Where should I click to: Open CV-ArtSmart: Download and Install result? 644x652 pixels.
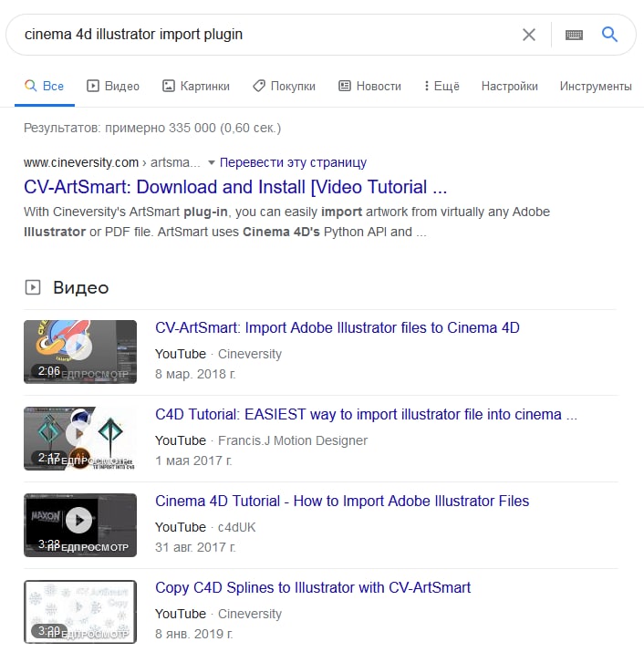click(235, 187)
